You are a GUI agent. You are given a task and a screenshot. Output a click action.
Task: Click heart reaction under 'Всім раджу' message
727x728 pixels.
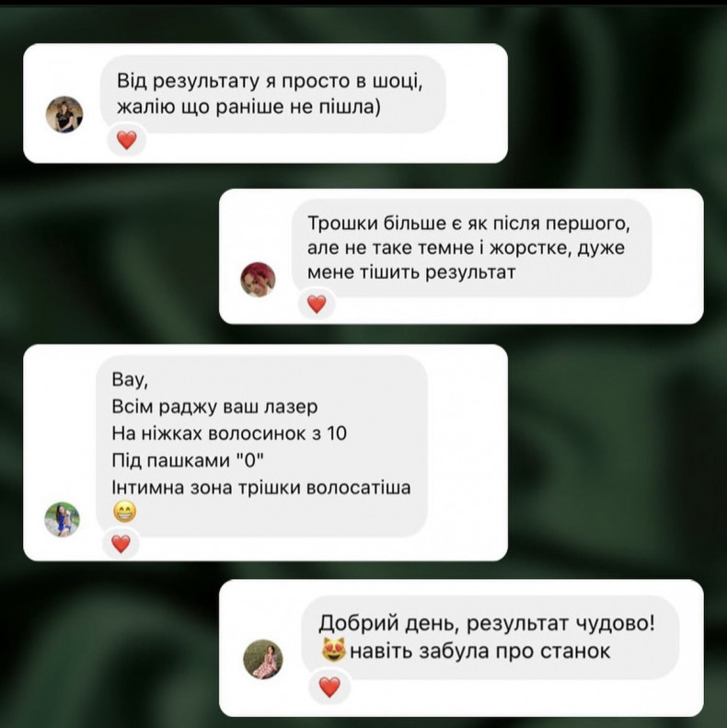coord(121,544)
